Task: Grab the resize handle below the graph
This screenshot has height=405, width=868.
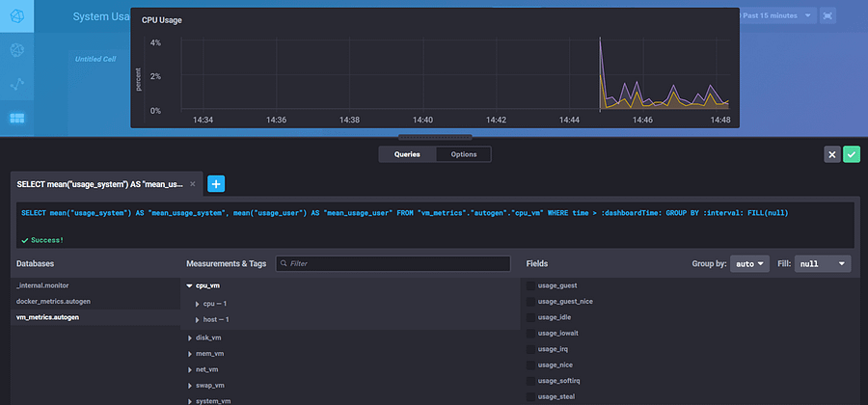Action: point(434,137)
